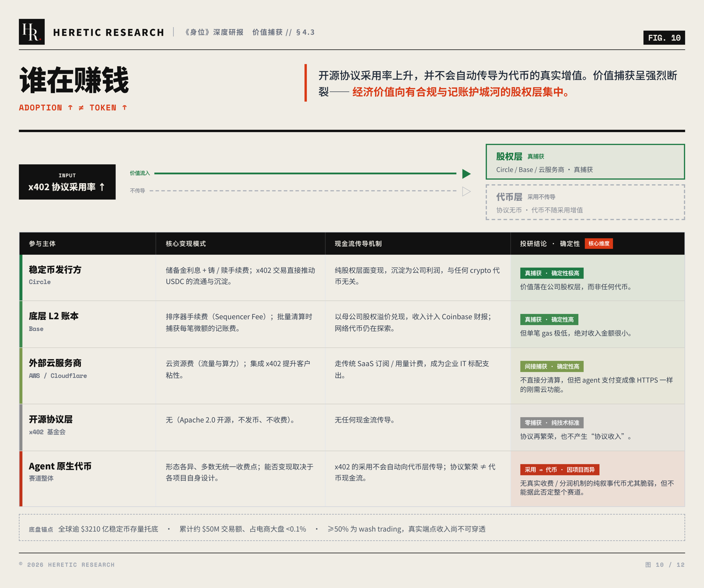Click the © 2026 HERETIC RESEARCH footer
The width and height of the screenshot is (704, 588).
[67, 565]
